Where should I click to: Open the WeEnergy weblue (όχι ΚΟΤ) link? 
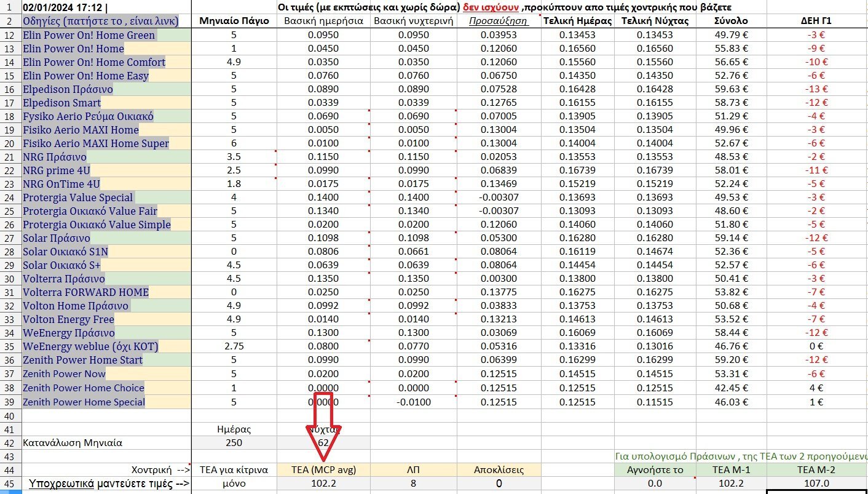[90, 346]
